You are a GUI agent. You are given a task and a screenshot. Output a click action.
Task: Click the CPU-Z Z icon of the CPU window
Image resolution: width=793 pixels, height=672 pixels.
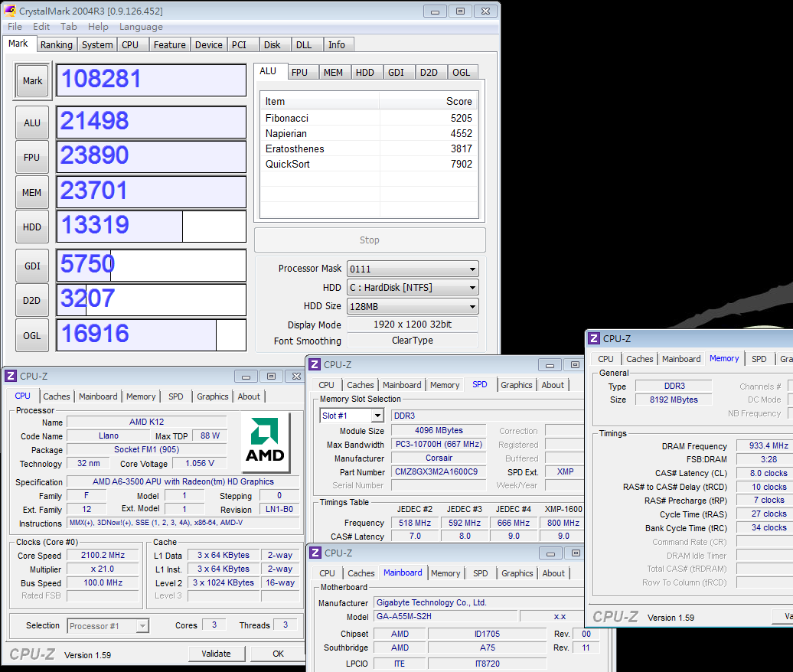click(x=11, y=376)
